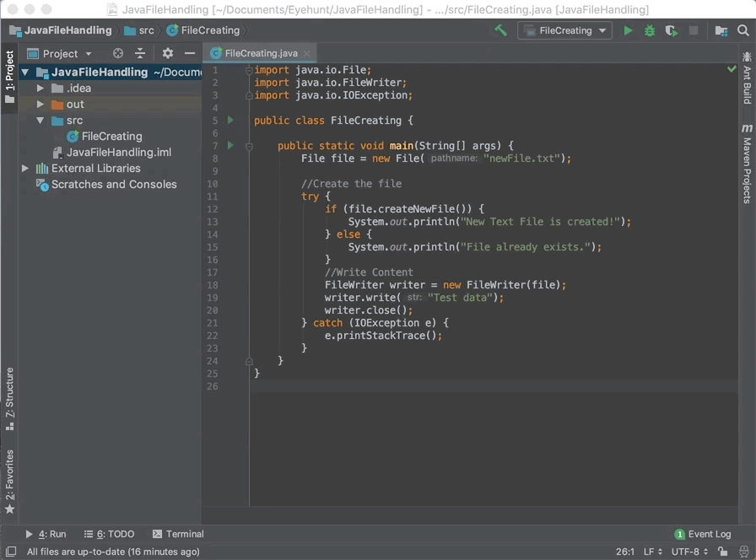Click JavaFileHandling in the breadcrumb bar

pos(61,30)
